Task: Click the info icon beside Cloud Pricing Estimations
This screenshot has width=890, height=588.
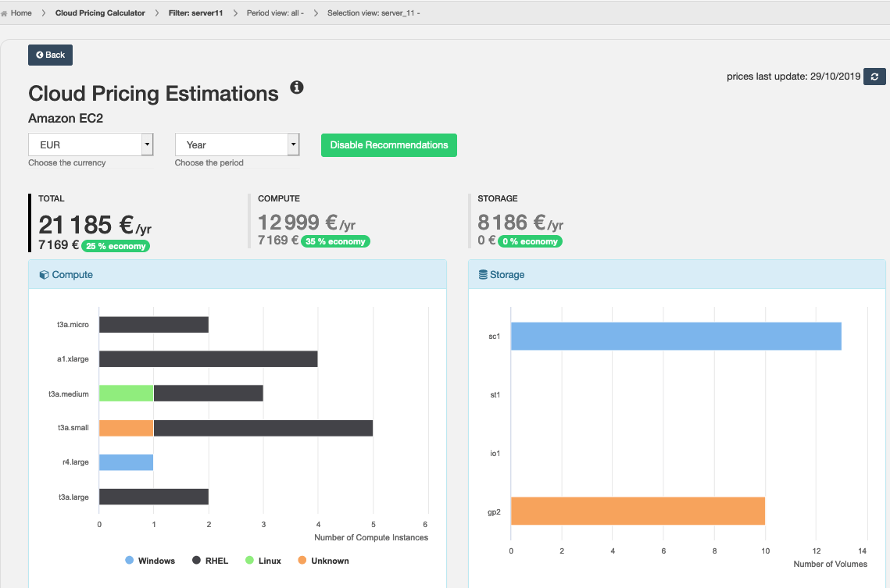Action: 297,87
